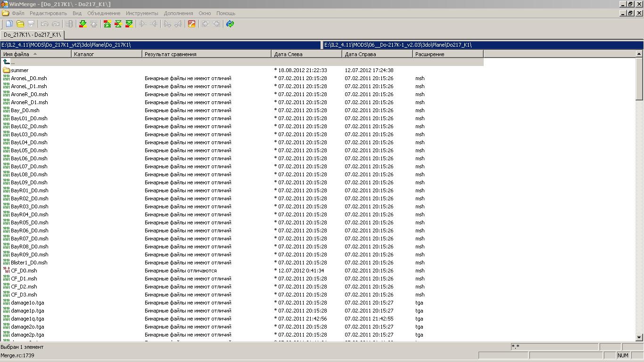Click the Merge.rc:1739 status bar text
644x362 pixels.
tap(17, 355)
